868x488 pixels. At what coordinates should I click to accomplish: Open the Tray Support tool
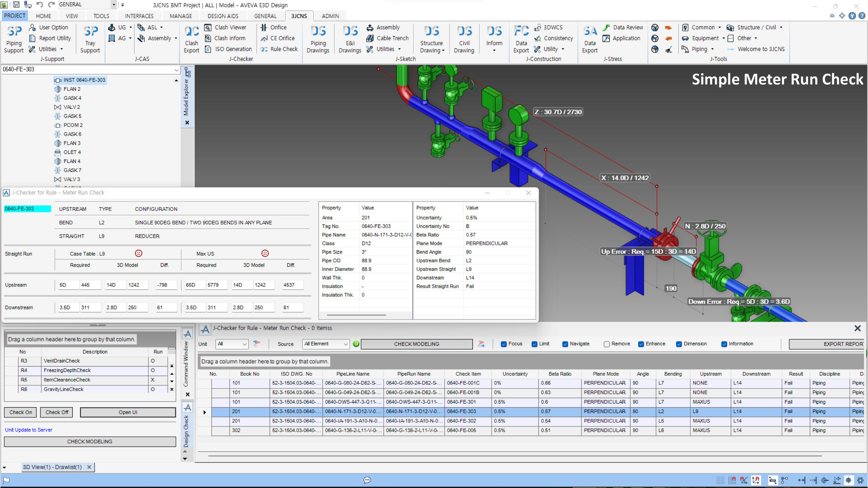[x=90, y=39]
